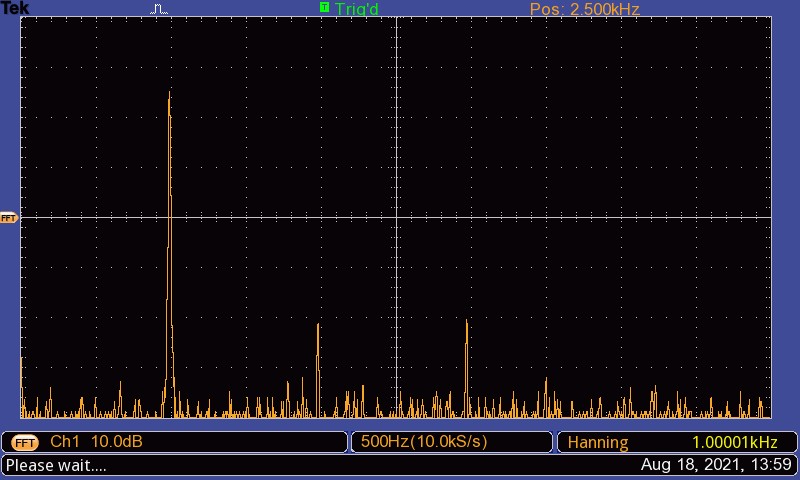Image resolution: width=800 pixels, height=480 pixels.
Task: Click the 500Hz(10.0kS/s) readout
Action: (x=424, y=441)
